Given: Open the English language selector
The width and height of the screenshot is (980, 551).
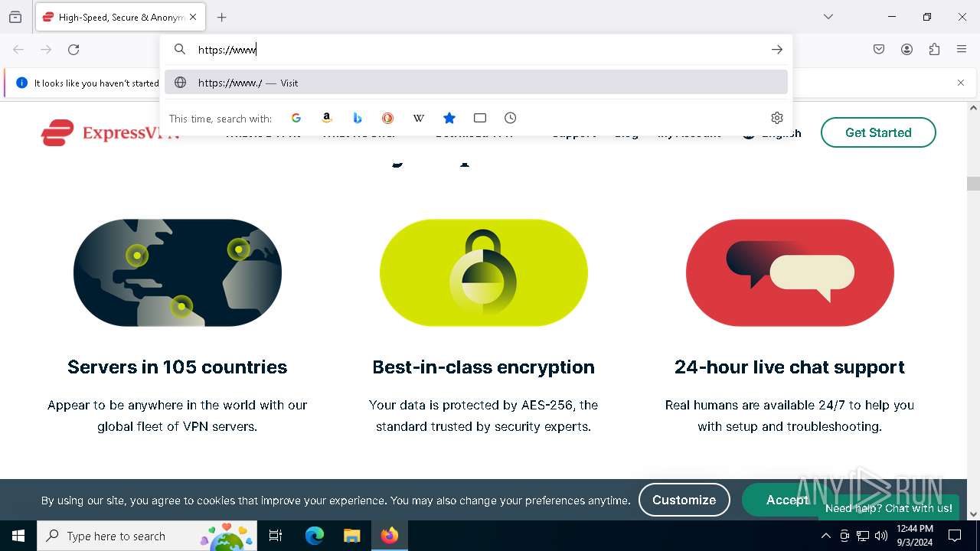Looking at the screenshot, I should 772,133.
